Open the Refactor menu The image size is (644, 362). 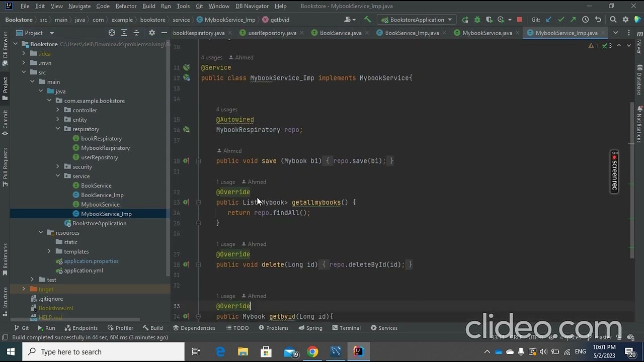(x=126, y=6)
